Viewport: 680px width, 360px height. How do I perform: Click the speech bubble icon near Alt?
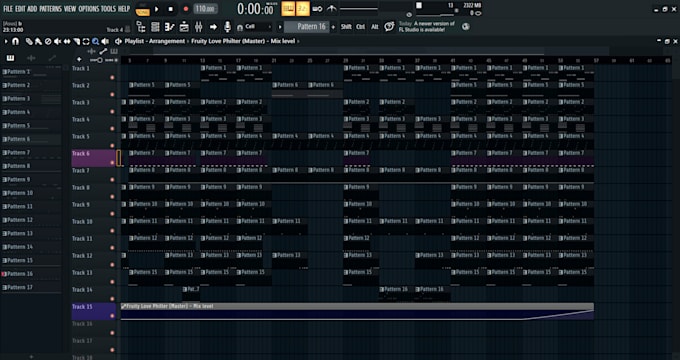(389, 27)
